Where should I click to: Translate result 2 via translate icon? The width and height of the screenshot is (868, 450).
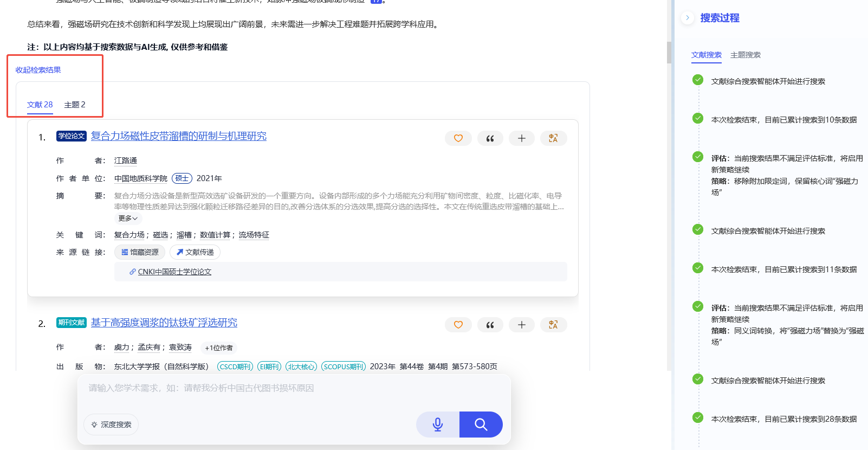[x=553, y=325]
